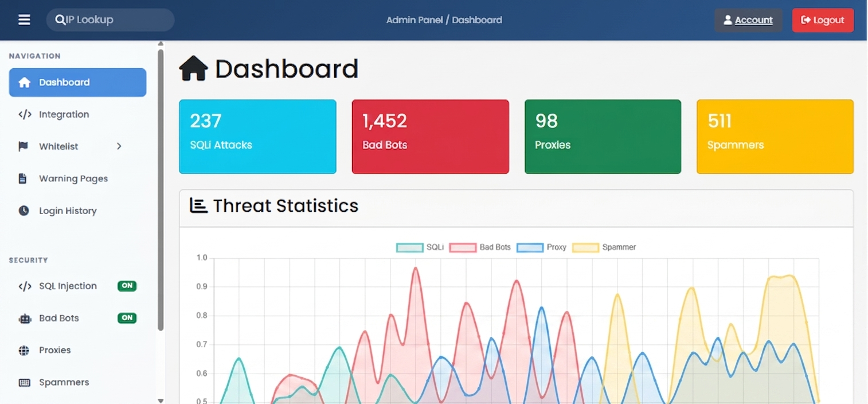Click the Integration code icon
This screenshot has height=404, width=868.
pos(25,115)
